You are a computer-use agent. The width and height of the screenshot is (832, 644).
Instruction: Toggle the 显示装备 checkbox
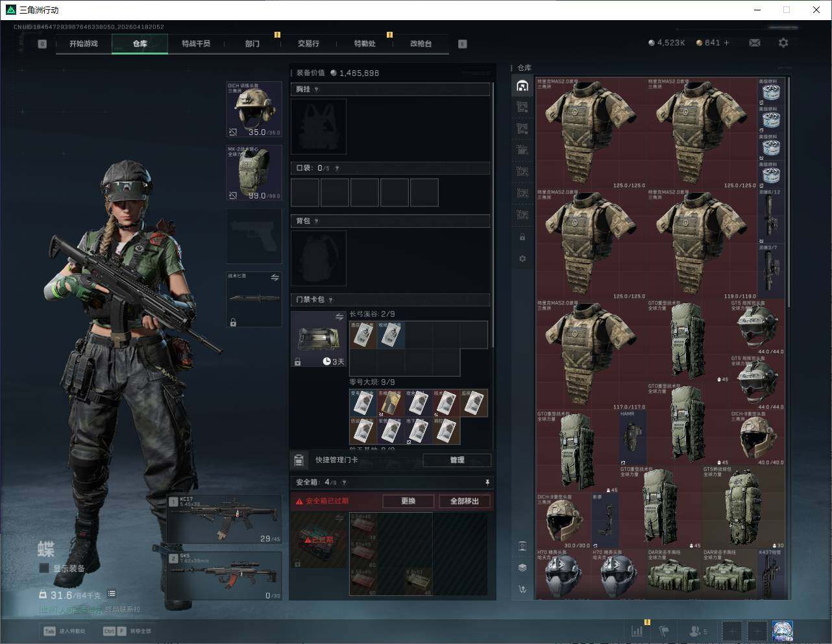[44, 568]
